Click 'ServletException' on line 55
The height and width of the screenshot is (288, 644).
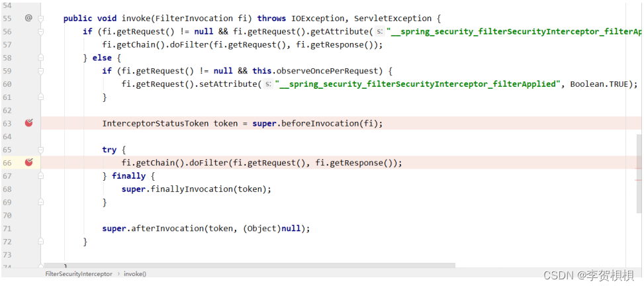click(x=392, y=19)
